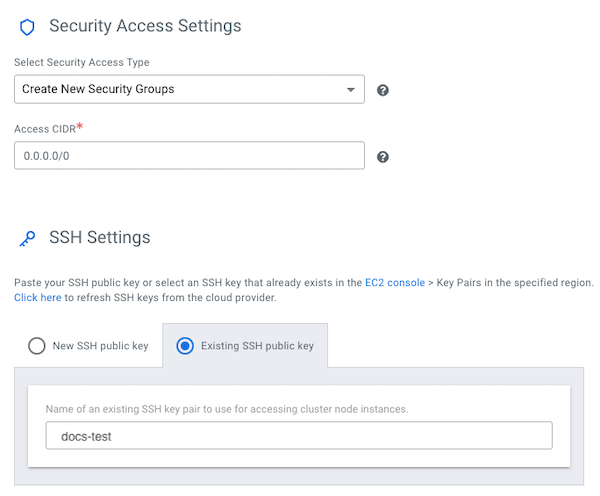Expand the security access type dropdown arrow
This screenshot has width=600, height=496.
[x=351, y=90]
